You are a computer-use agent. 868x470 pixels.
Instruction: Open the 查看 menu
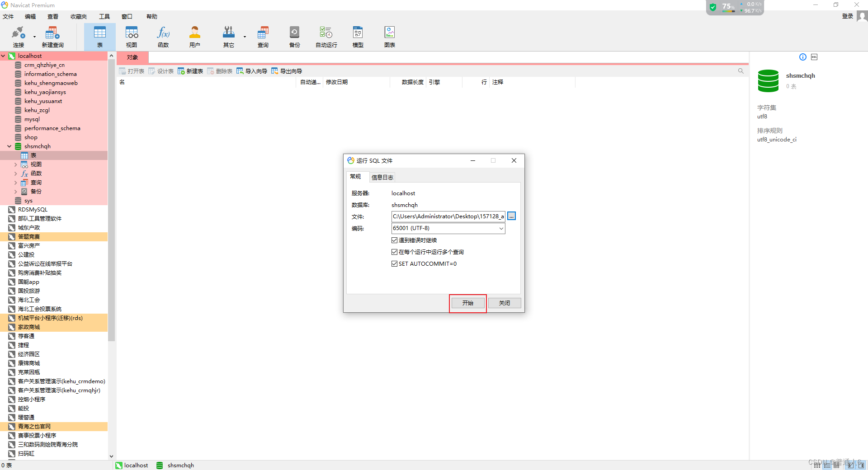tap(53, 16)
